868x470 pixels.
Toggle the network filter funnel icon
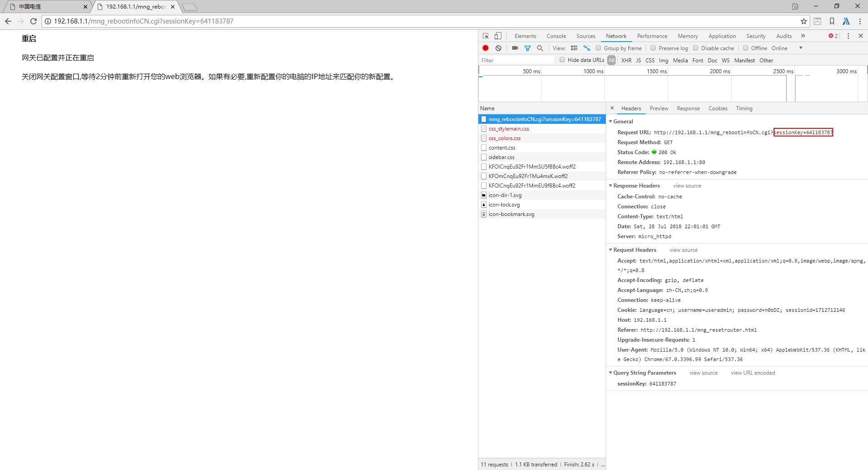pyautogui.click(x=527, y=48)
